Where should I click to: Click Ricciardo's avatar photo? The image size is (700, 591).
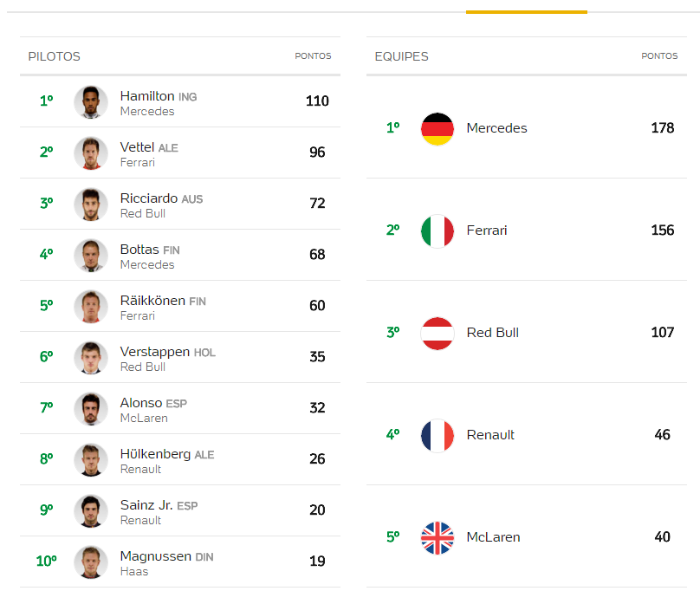click(91, 205)
